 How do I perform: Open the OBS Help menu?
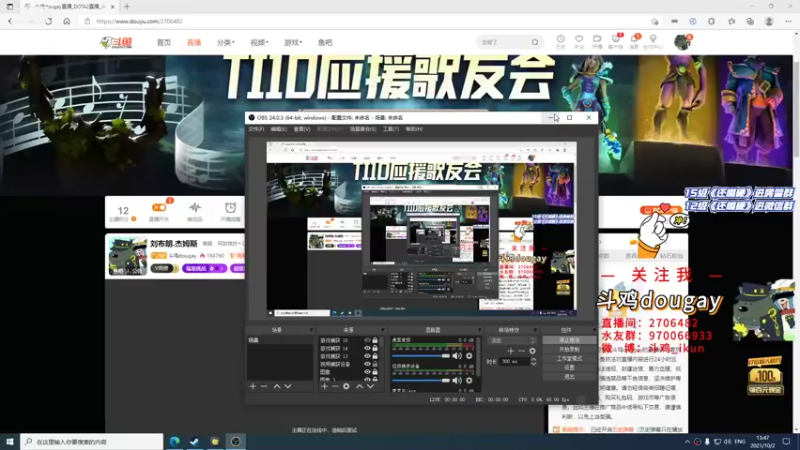414,130
